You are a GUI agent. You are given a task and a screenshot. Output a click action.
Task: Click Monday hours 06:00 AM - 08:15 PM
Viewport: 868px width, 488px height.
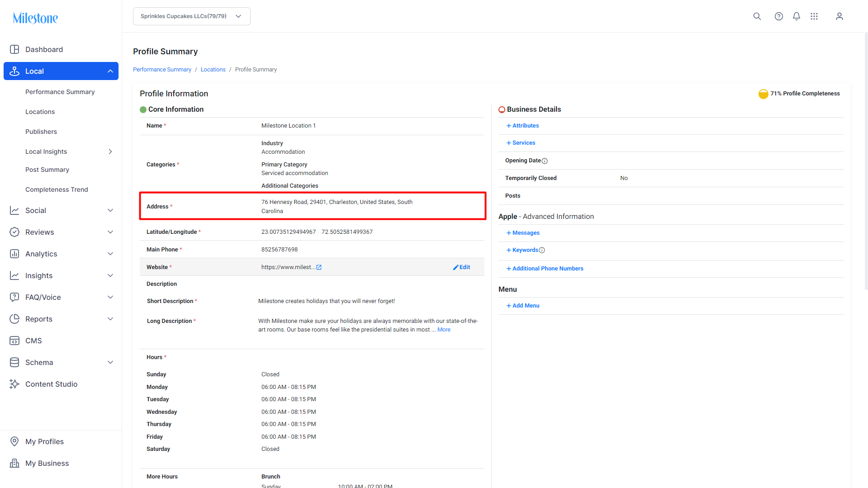pos(289,387)
